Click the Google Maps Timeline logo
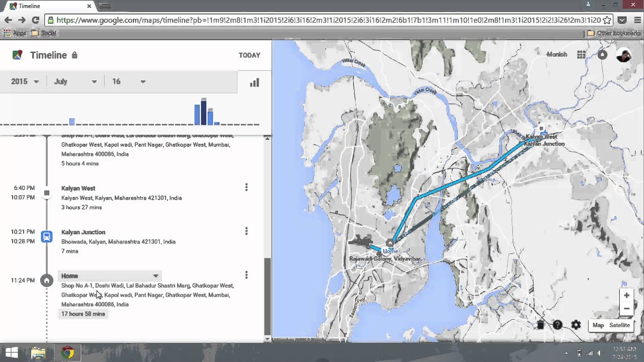 (17, 55)
